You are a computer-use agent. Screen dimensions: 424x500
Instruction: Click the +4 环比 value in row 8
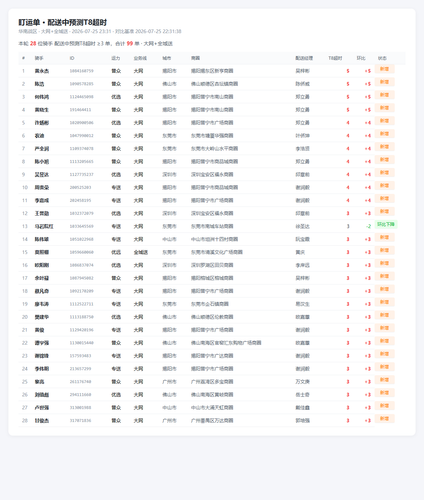coord(368,162)
